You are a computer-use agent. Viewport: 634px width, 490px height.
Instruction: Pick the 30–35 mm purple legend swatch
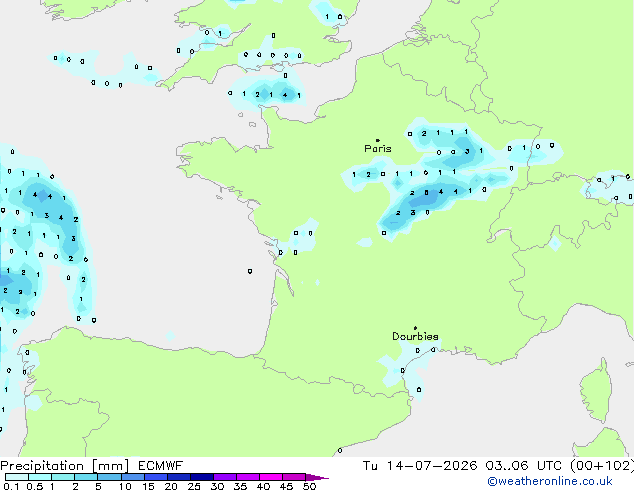coord(225,477)
